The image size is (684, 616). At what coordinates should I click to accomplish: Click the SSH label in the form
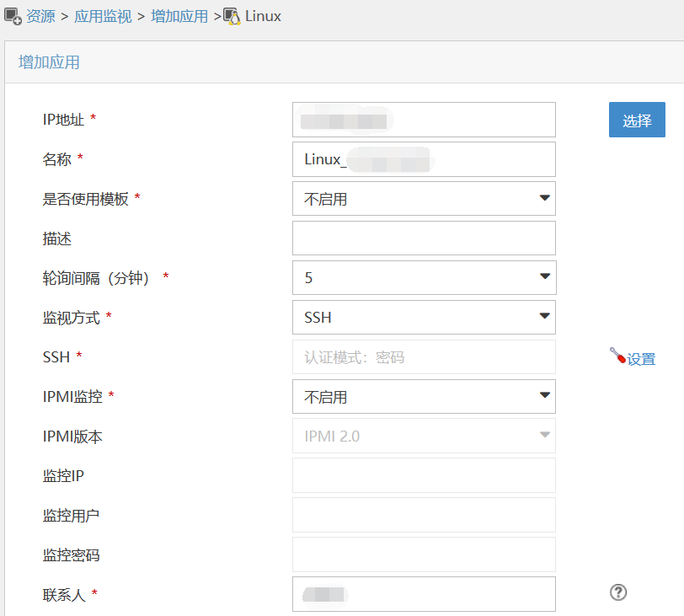[56, 357]
